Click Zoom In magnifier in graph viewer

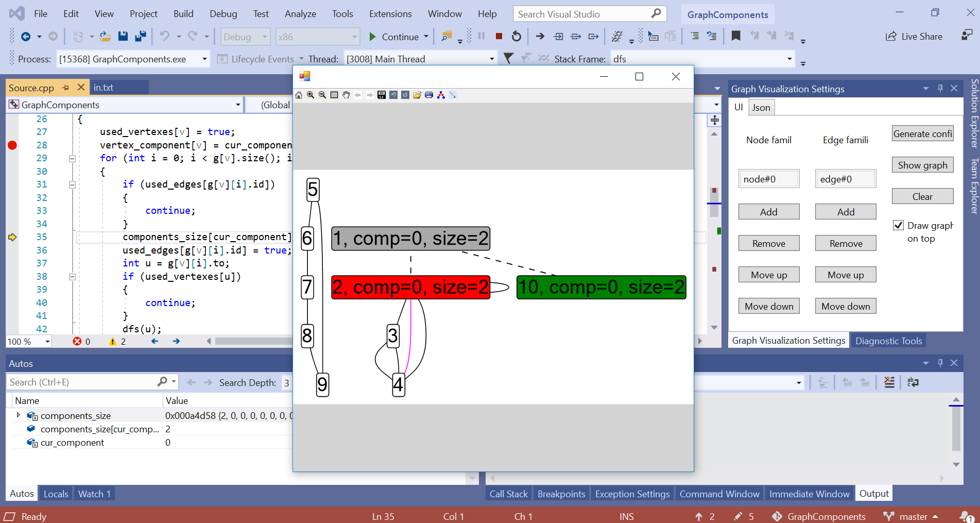tap(311, 95)
